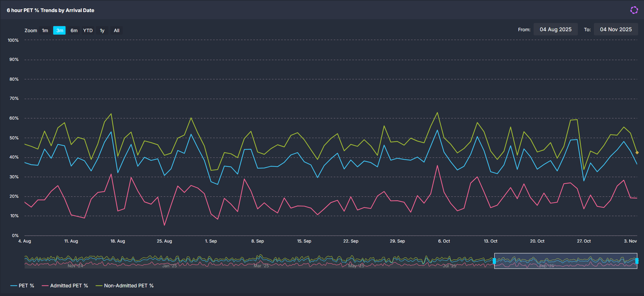Hide the Admitted PET % series
644x296 pixels.
[x=65, y=285]
